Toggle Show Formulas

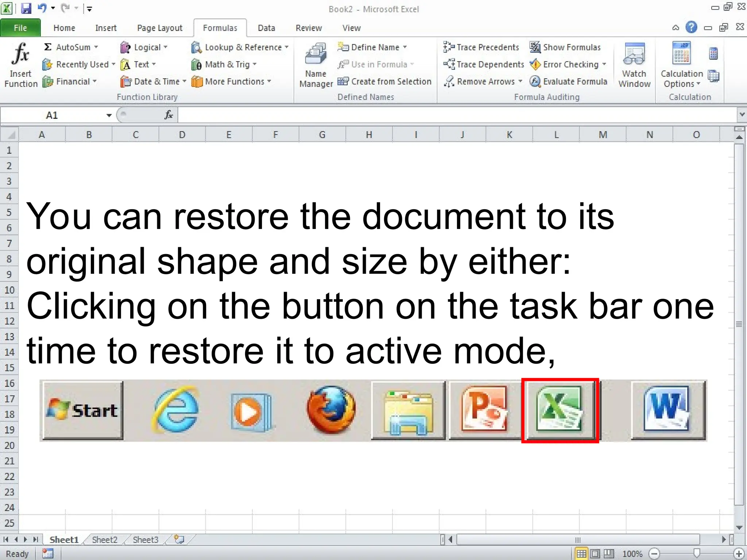click(565, 47)
